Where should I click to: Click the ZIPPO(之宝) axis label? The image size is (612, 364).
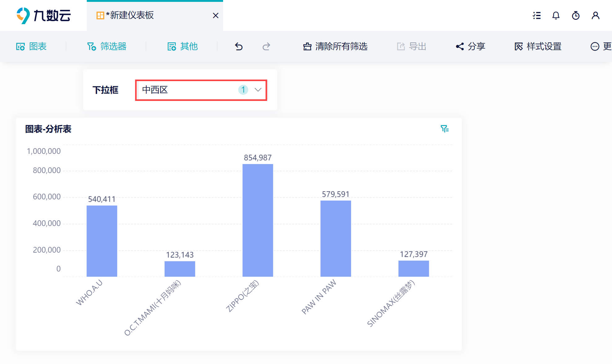242,296
